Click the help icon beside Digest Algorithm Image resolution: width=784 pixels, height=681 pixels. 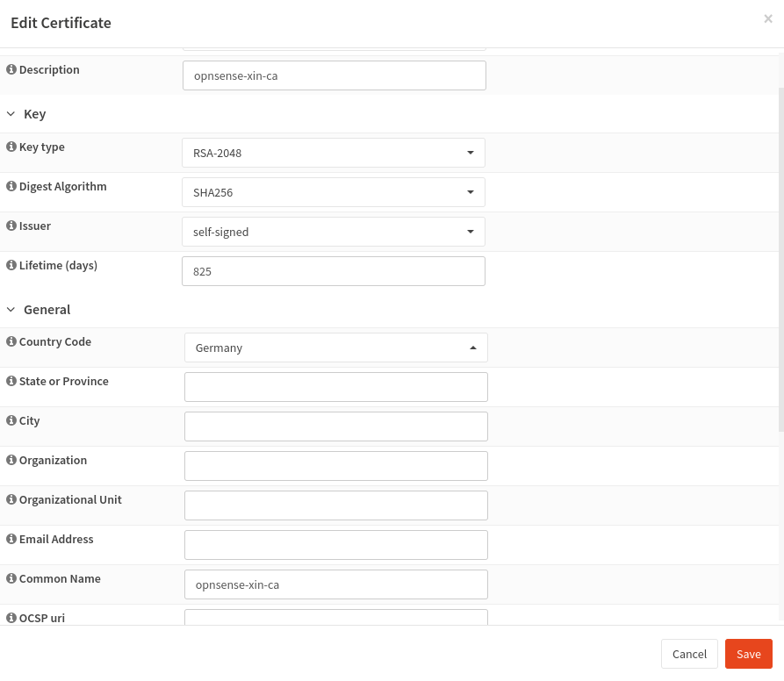(x=11, y=186)
